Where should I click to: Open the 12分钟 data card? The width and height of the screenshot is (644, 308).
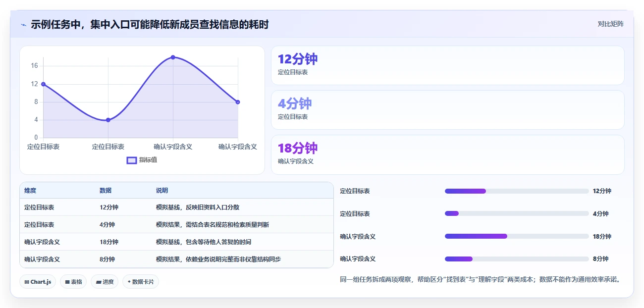tap(448, 65)
